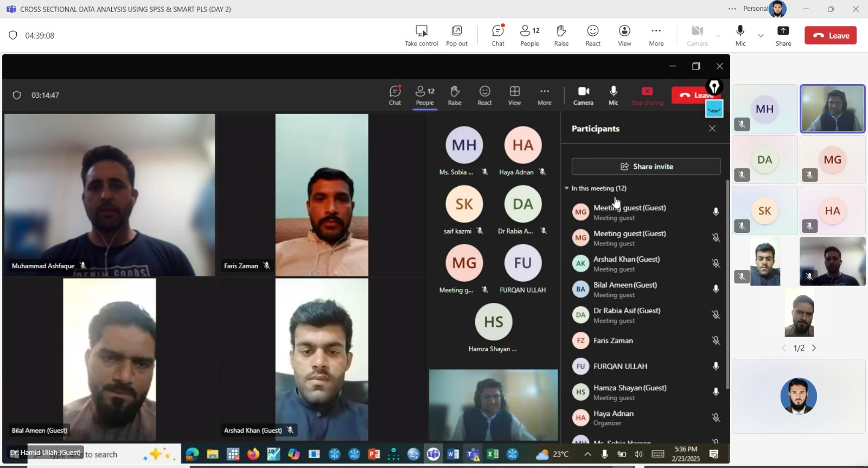The height and width of the screenshot is (468, 868).
Task: Expand the Mic options dropdown arrow
Action: (x=761, y=36)
